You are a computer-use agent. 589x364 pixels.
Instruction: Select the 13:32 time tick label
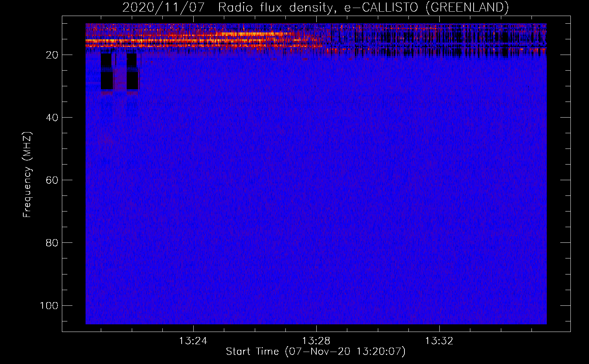click(x=439, y=341)
